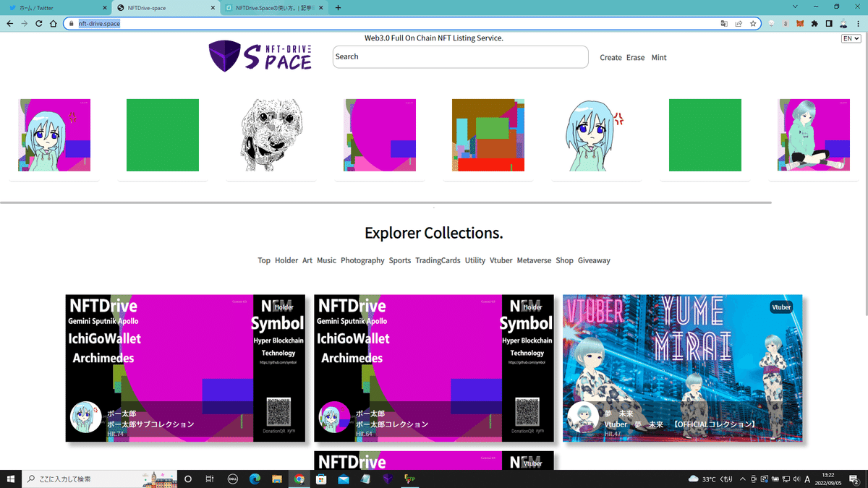Screen dimensions: 868x488
Task: Click the Mint link
Action: (659, 57)
